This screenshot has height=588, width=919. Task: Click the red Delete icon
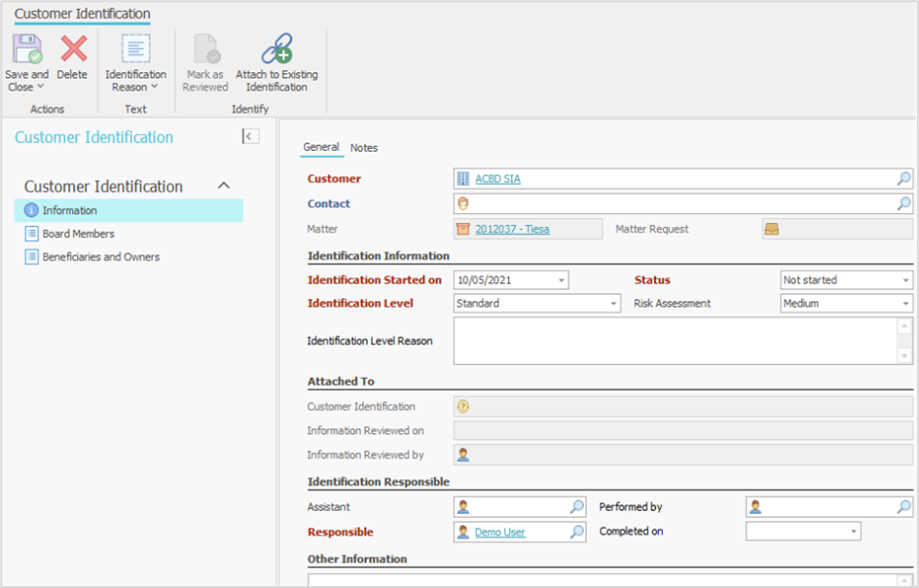click(72, 50)
